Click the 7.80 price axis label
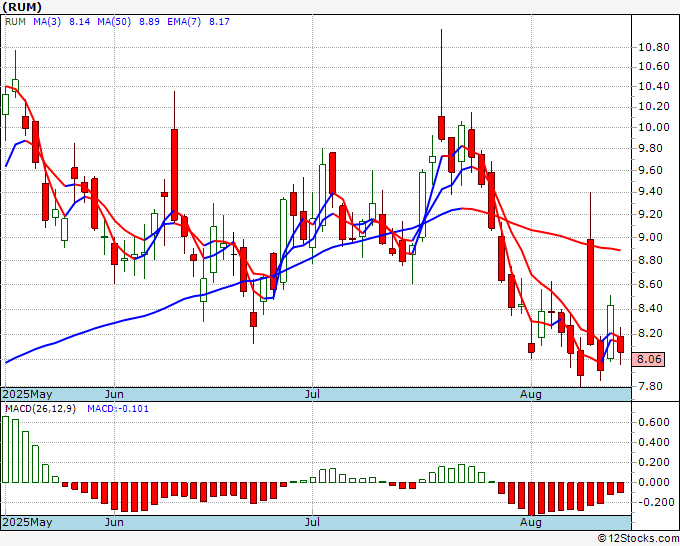 coord(650,386)
